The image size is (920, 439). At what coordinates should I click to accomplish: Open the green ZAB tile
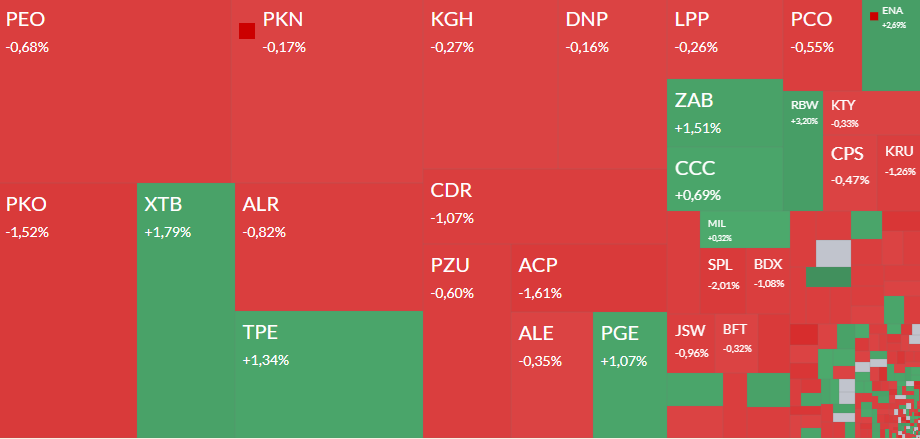pyautogui.click(x=724, y=114)
